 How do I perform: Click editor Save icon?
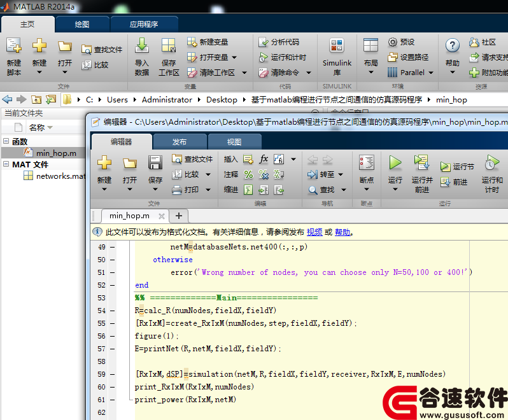click(x=155, y=162)
